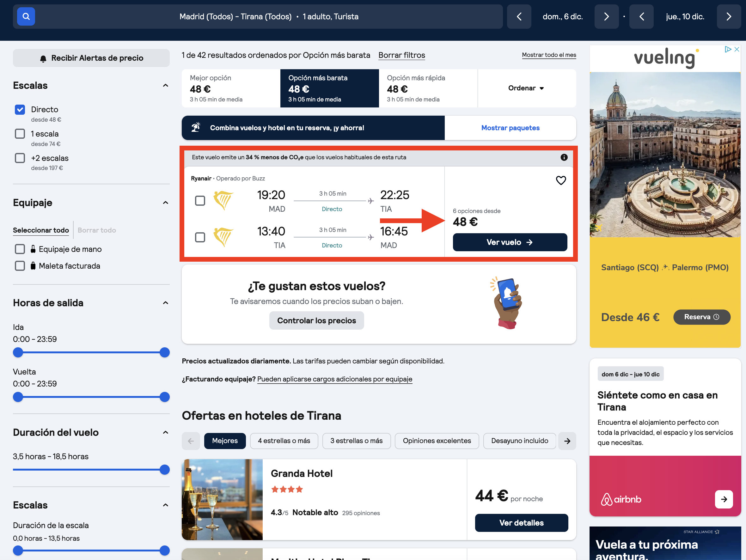Viewport: 746px width, 560px height.
Task: Click Duración del vuelo slider handle
Action: [165, 470]
